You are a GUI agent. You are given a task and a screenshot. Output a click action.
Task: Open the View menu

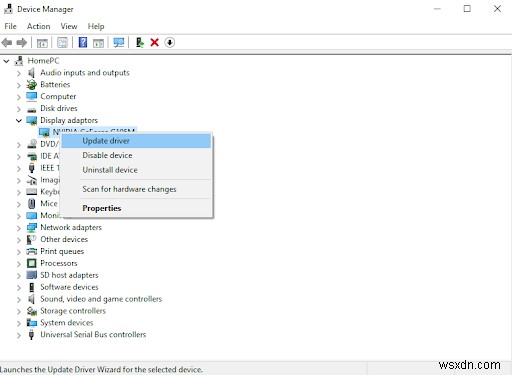69,26
